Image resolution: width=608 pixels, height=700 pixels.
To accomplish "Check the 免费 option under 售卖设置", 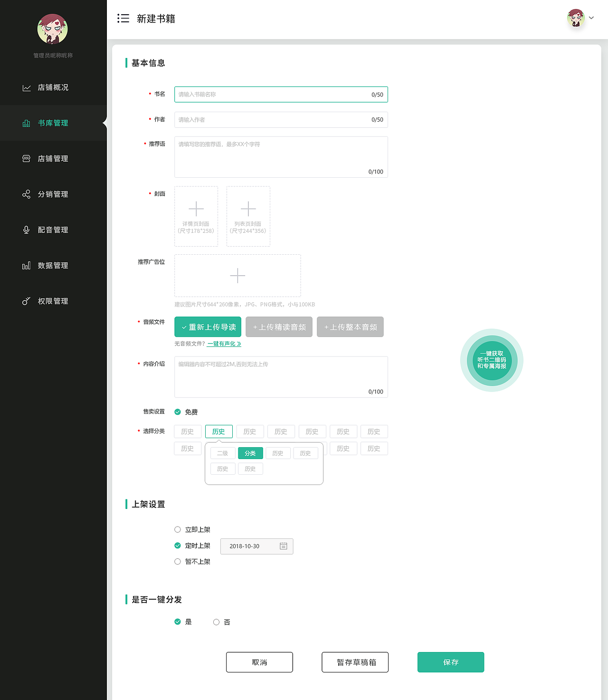I will [178, 412].
